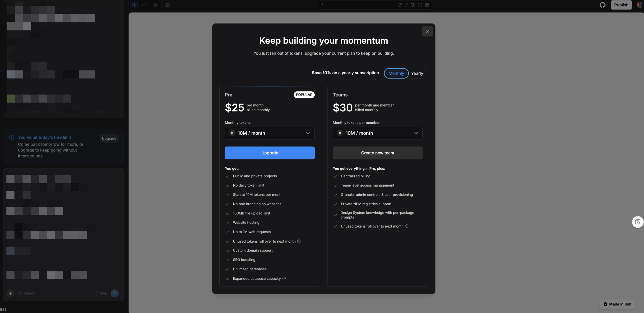
Task: Switch to the preview eye view
Action: (134, 5)
